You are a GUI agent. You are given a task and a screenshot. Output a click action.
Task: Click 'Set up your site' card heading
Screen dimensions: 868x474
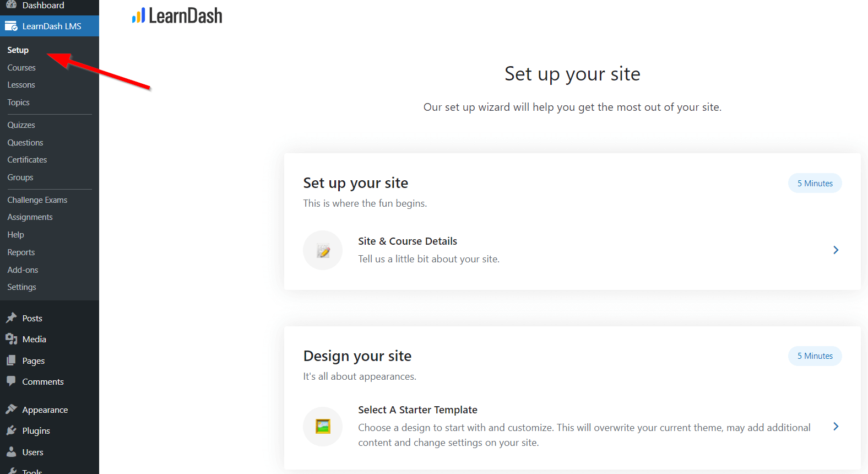[356, 183]
